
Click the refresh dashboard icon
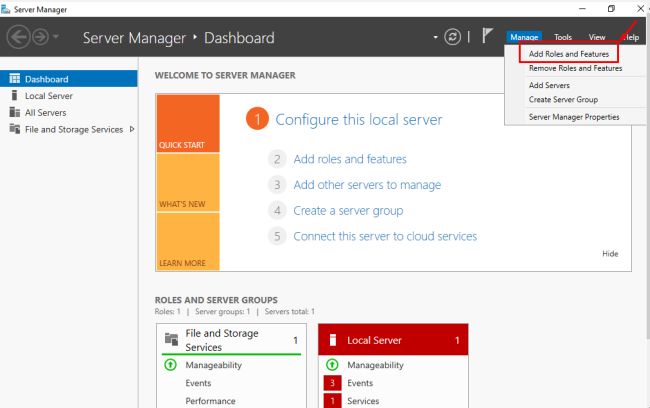(x=453, y=37)
